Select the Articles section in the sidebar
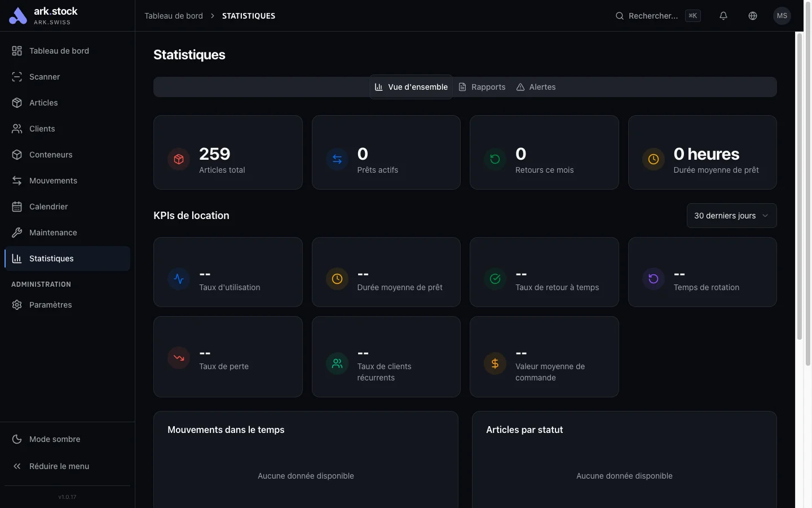The image size is (812, 508). (43, 103)
